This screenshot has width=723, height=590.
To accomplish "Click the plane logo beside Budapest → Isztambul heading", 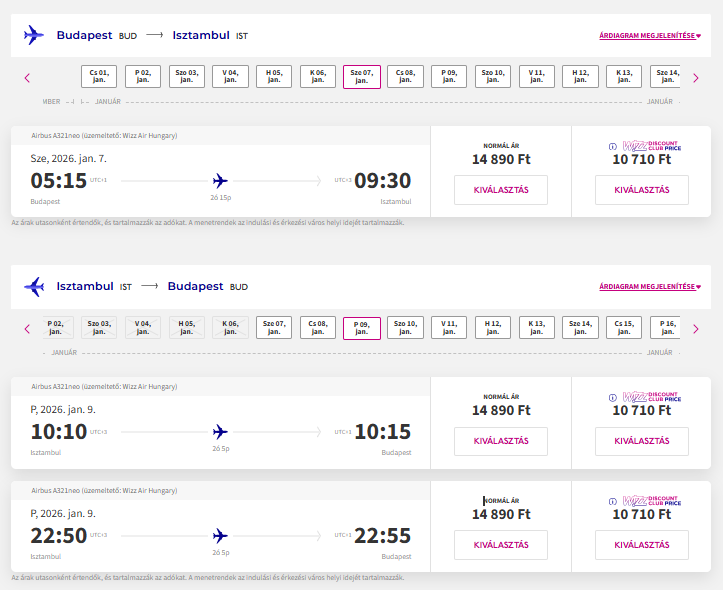I will tap(34, 35).
